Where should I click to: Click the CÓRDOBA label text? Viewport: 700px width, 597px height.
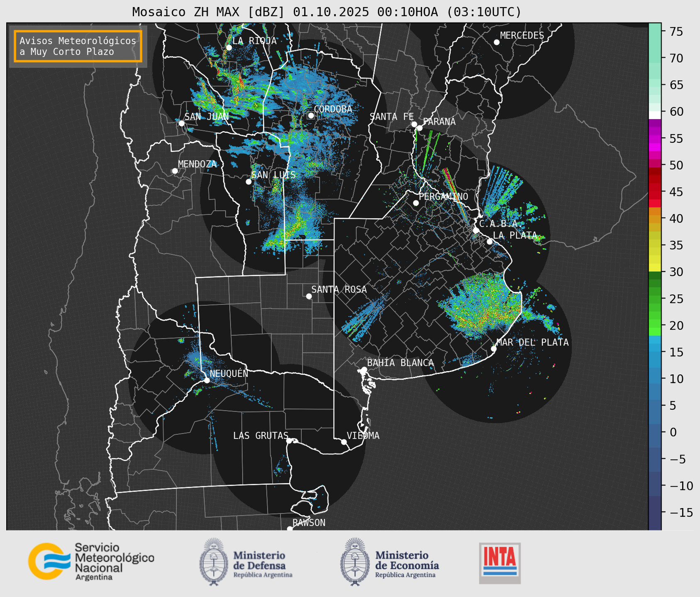pos(333,109)
